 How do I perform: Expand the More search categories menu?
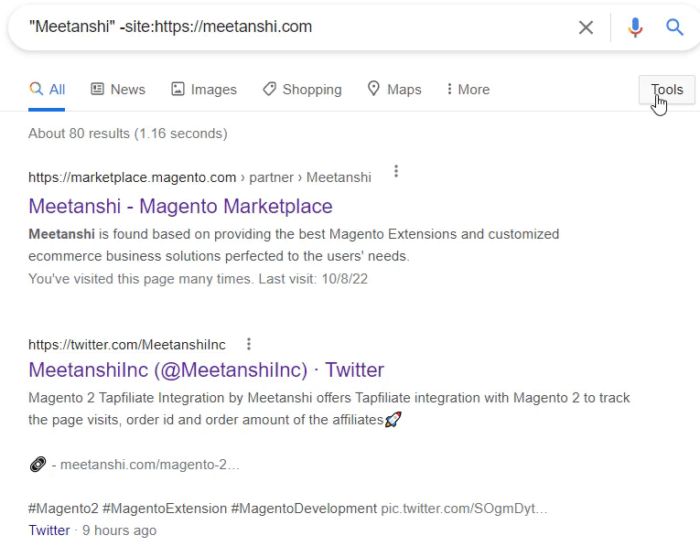click(x=468, y=90)
